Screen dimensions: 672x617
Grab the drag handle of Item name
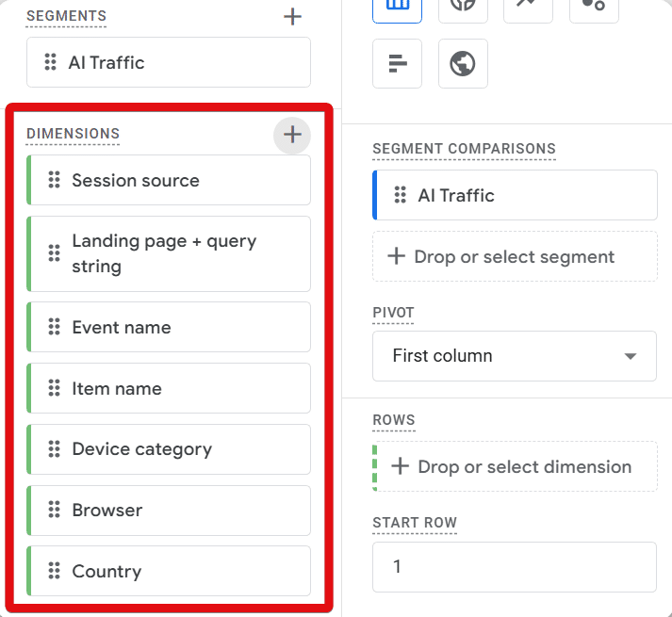tap(54, 388)
